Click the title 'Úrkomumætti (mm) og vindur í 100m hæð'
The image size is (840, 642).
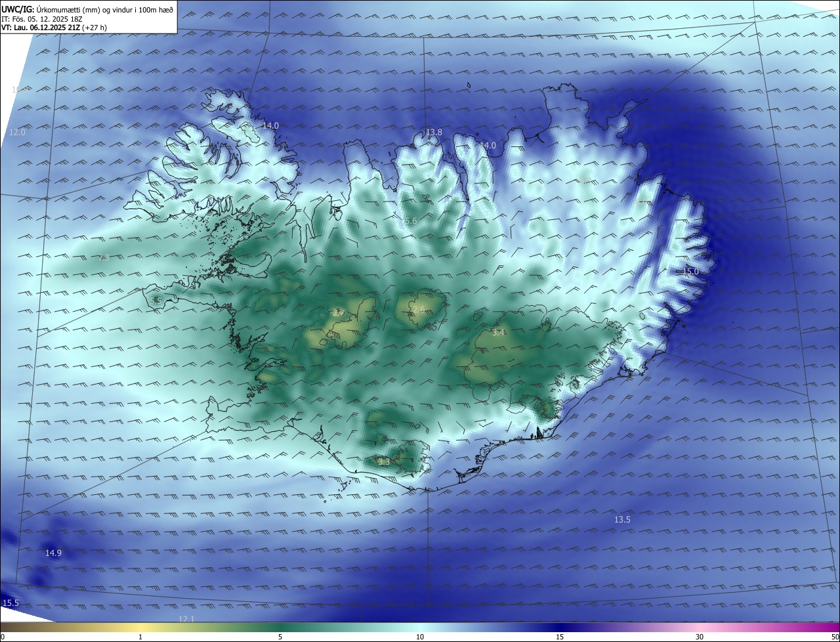tap(104, 10)
